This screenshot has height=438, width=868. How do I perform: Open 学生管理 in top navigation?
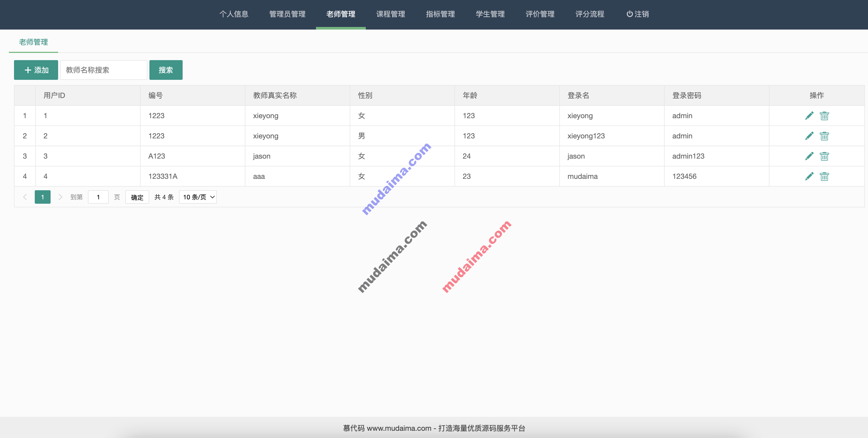(x=490, y=14)
